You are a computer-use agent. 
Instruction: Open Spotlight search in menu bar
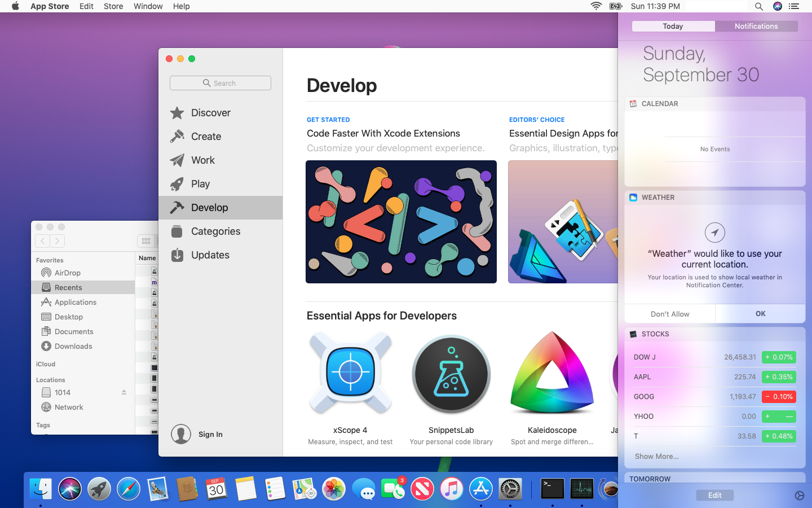759,6
